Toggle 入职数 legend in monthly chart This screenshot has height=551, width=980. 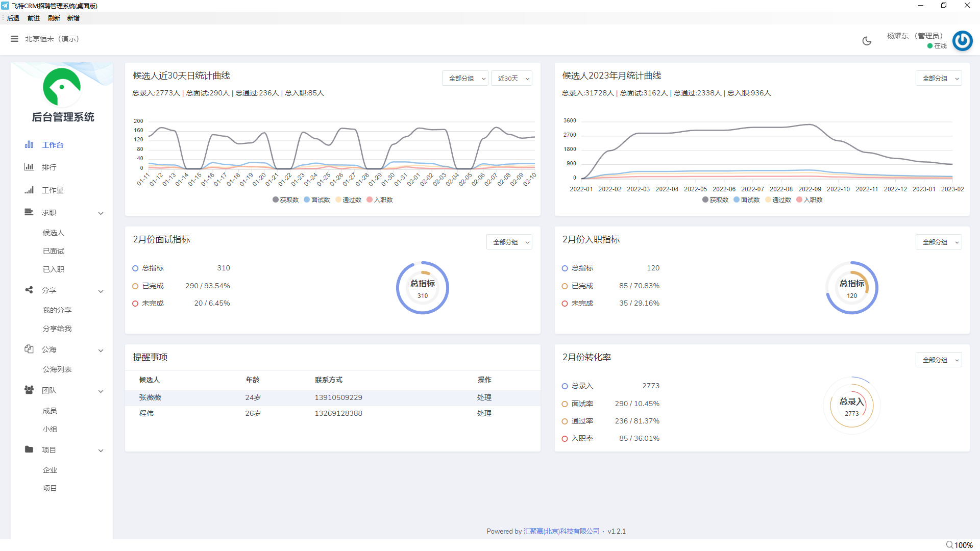(x=810, y=200)
